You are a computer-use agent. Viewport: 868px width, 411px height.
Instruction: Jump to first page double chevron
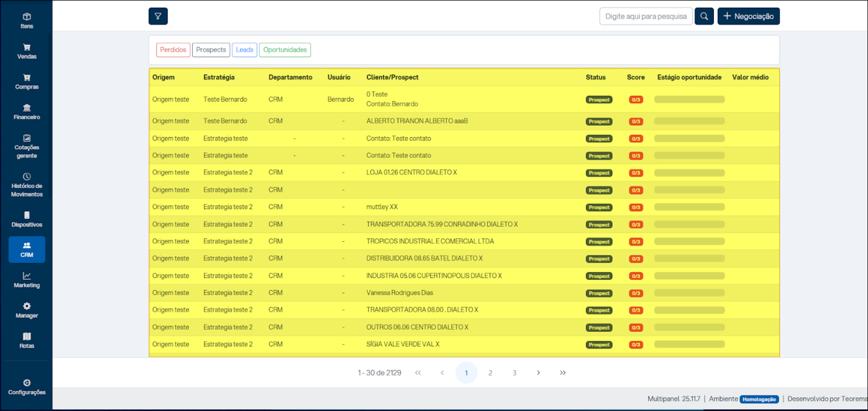tap(418, 373)
